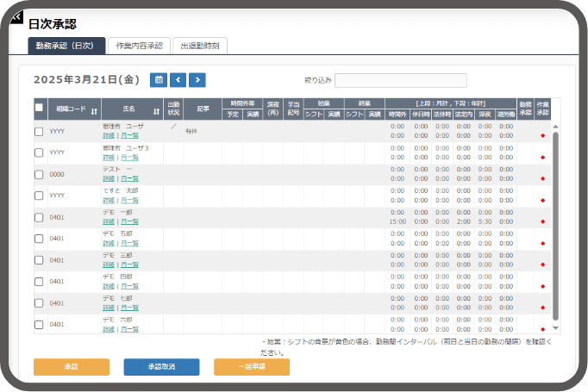Viewport: 588px width, 392px height.
Task: Collapse sidebar with top-left double-arrow icon
Action: [16, 17]
